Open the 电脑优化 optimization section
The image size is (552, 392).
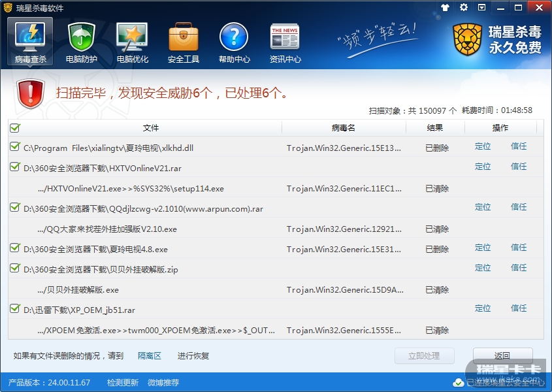(x=133, y=42)
